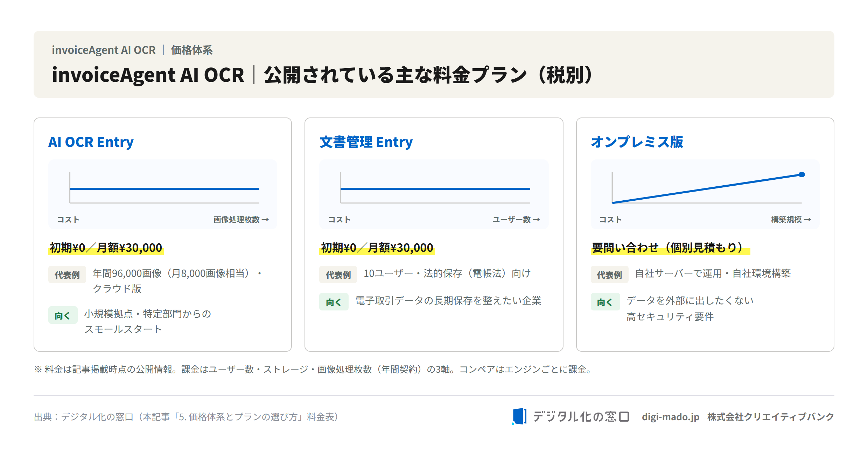Viewport: 868px width, 458px height.
Task: Click the データを外部に出したくない text
Action: 690,301
